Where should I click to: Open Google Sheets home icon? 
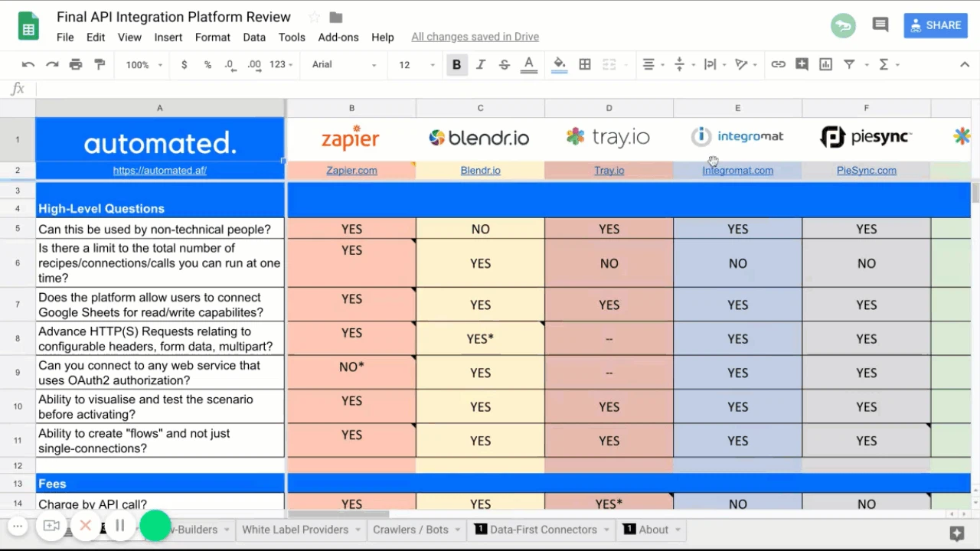[x=29, y=26]
